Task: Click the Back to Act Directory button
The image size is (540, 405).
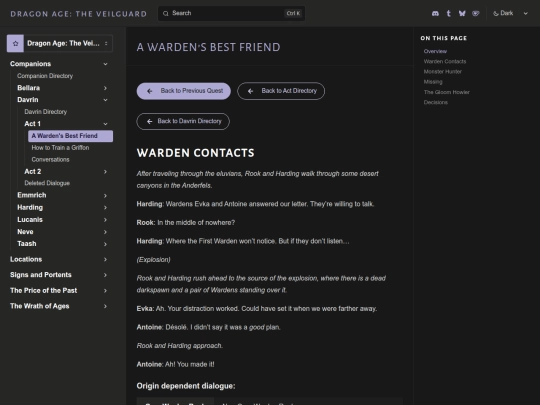Action: 281,91
